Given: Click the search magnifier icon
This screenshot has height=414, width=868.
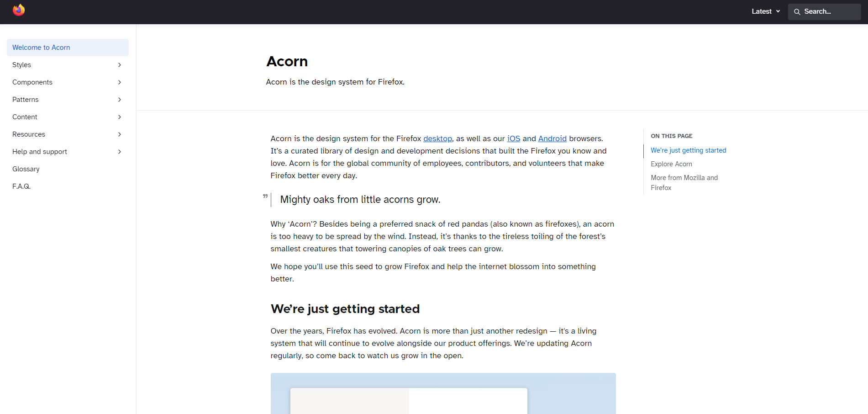Looking at the screenshot, I should [x=797, y=12].
